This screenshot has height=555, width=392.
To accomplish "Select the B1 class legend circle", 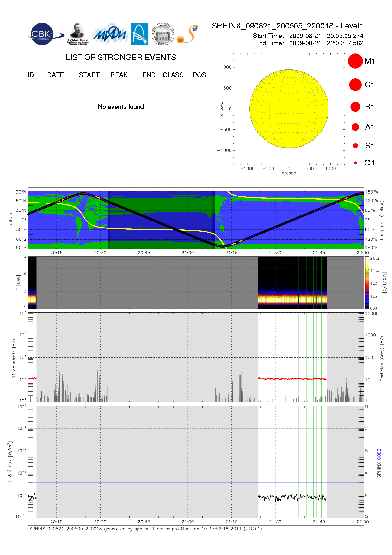I will coord(355,107).
